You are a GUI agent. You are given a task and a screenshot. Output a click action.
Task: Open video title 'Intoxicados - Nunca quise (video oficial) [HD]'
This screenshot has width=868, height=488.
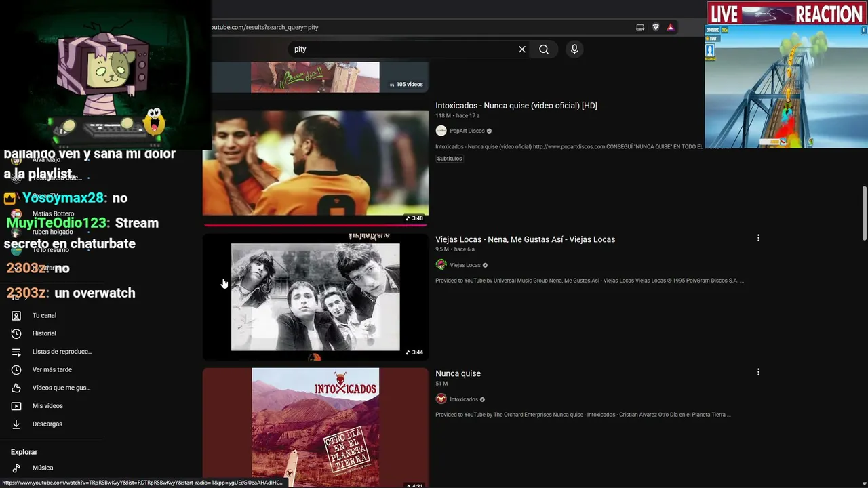coord(516,106)
